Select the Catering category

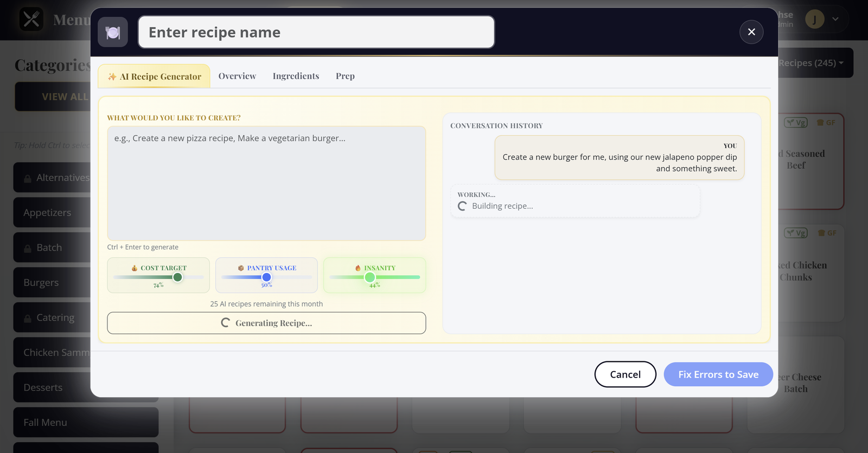52,317
